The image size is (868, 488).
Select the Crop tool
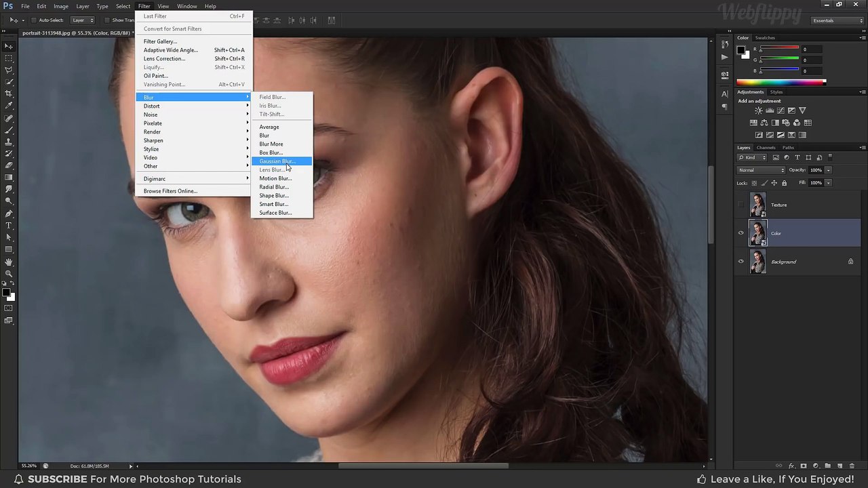[x=9, y=94]
